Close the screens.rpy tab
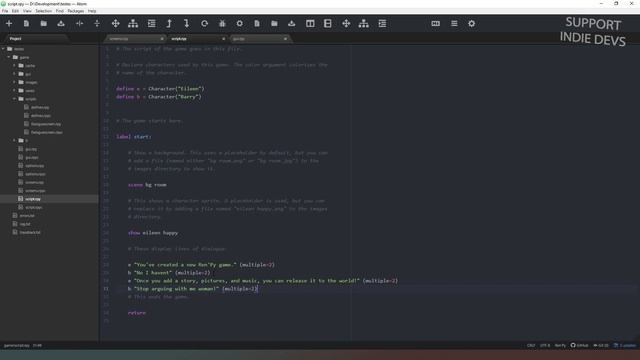 [x=162, y=39]
